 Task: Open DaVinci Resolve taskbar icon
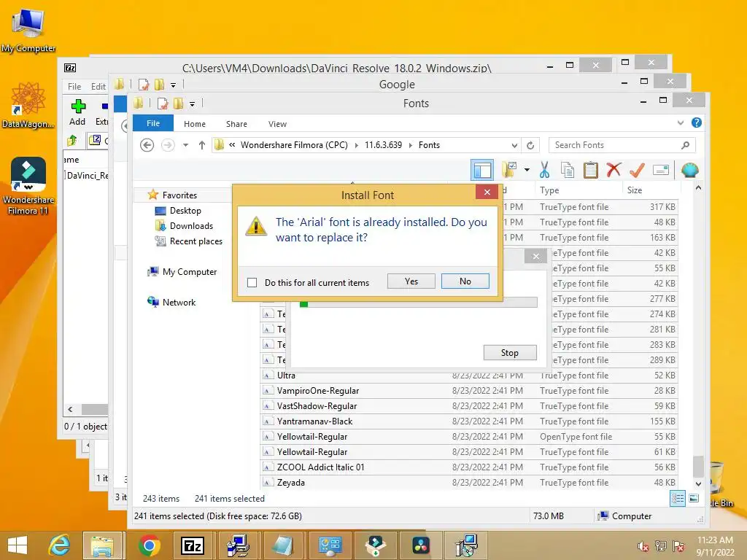421,545
